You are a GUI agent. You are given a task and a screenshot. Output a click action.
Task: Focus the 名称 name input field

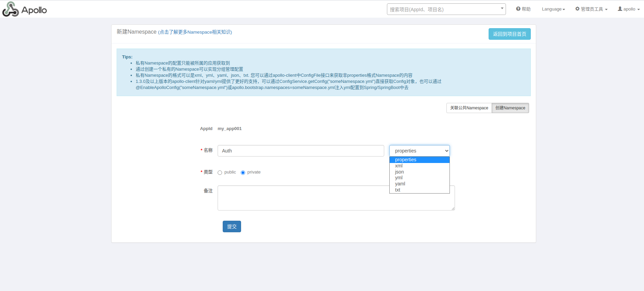[x=301, y=151]
